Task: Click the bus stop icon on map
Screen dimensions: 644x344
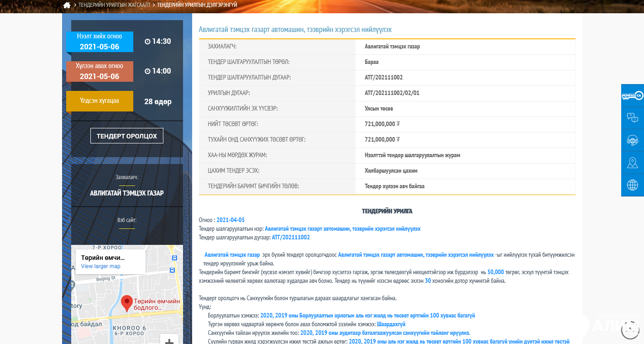Action: point(173,258)
